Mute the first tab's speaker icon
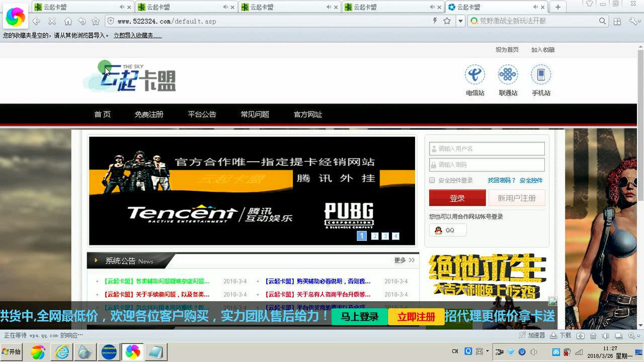Viewport: 644px width, 362px height. coord(122,7)
